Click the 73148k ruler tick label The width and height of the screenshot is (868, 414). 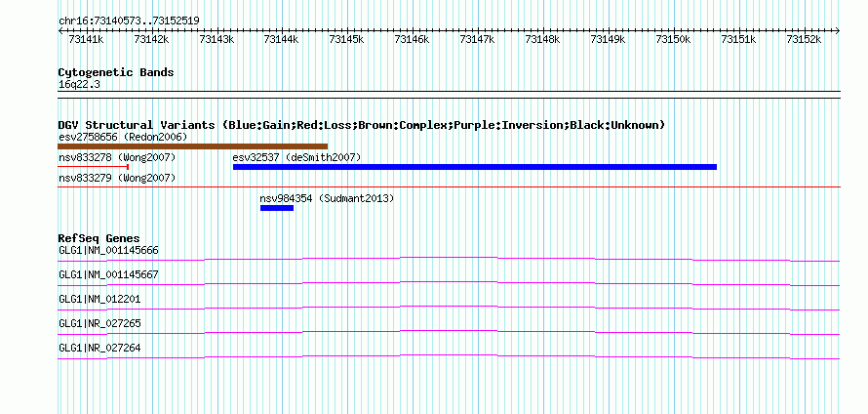[542, 39]
